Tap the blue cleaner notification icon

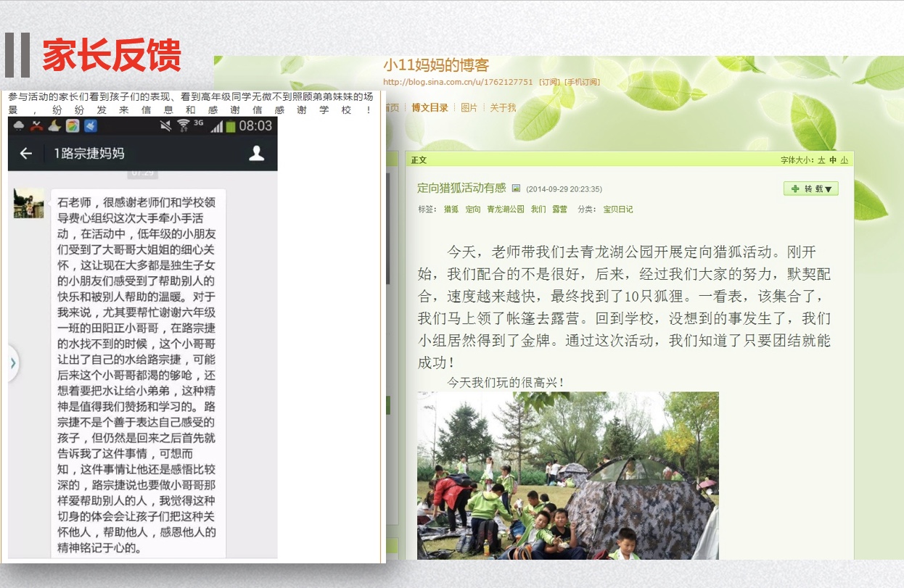91,126
